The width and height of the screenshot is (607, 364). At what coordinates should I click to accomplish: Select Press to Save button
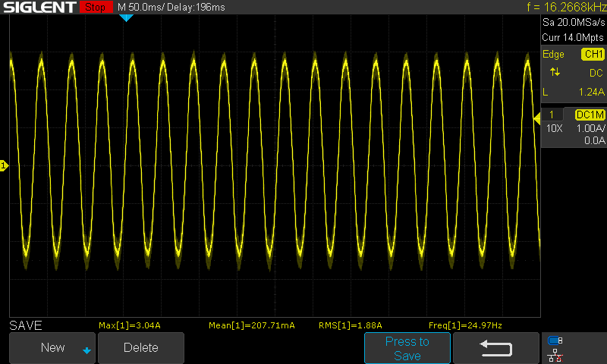pos(407,348)
